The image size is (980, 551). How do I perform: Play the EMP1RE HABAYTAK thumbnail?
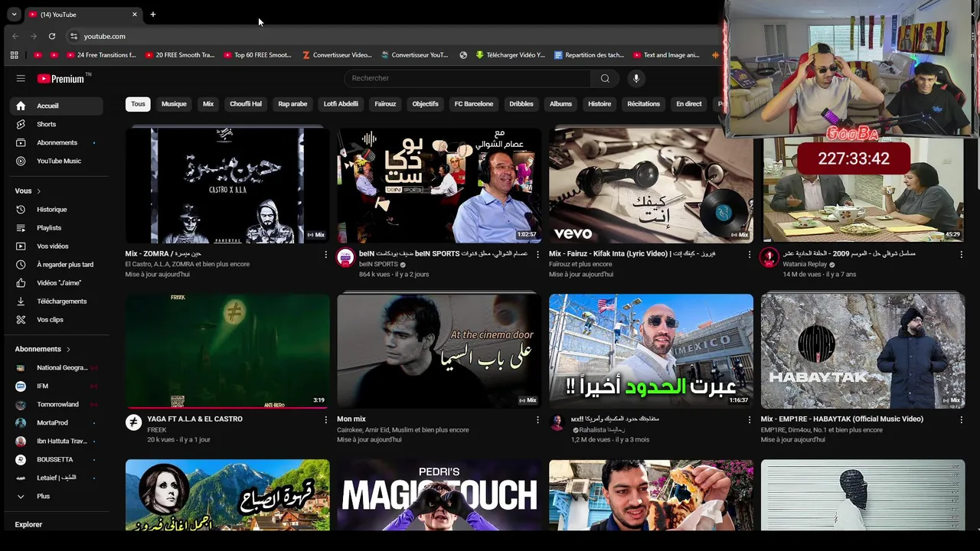tap(863, 351)
